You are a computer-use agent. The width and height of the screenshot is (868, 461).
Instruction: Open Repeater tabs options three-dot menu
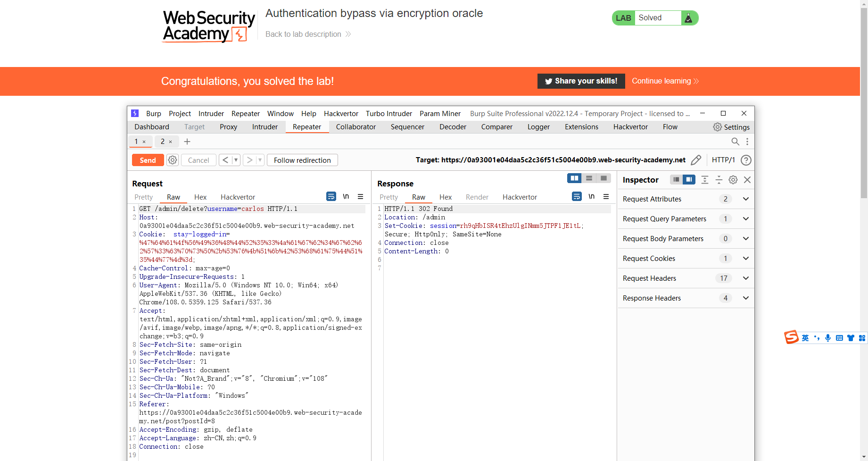pos(747,142)
